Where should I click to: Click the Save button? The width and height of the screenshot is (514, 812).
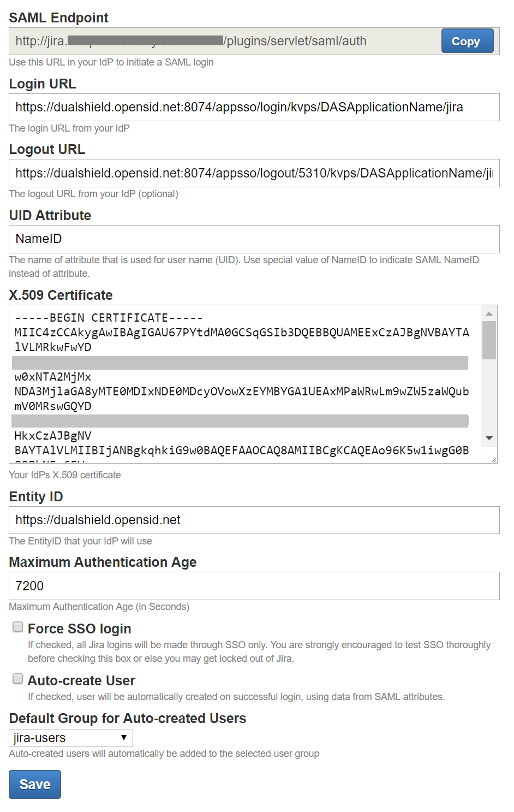point(34,784)
